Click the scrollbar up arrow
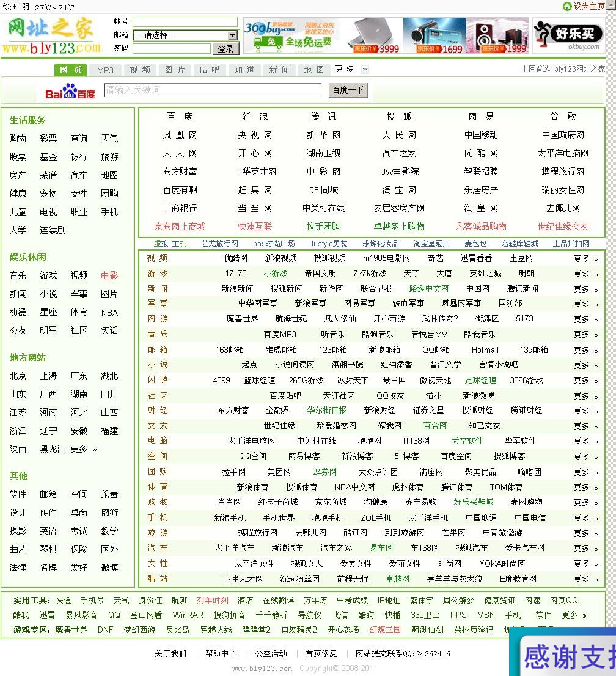616x676 pixels. tap(611, 5)
